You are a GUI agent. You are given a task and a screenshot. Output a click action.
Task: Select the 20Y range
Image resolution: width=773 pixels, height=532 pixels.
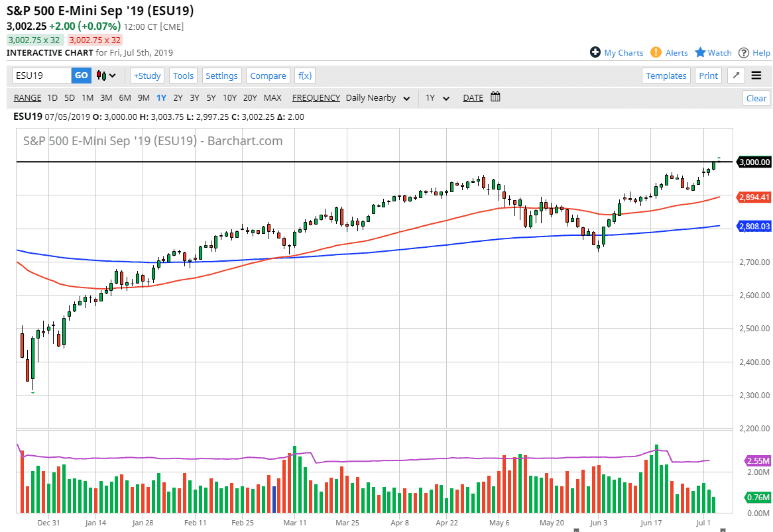(250, 97)
